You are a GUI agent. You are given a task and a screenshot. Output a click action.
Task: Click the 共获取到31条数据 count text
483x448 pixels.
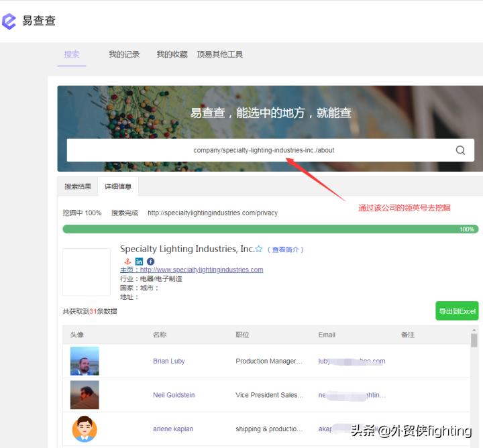[x=90, y=311]
